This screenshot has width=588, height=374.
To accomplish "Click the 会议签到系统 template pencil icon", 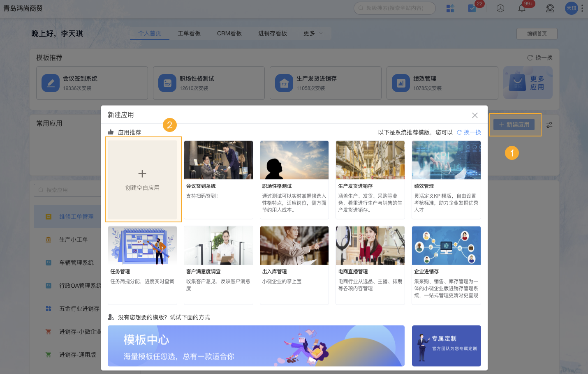I will point(50,83).
